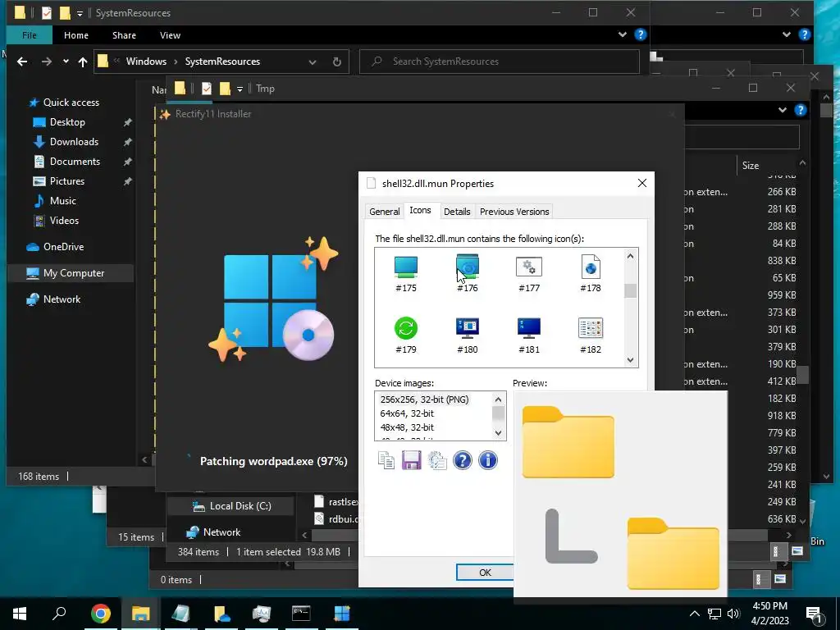Open Command Prompt from the taskbar
The image size is (840, 630).
coord(301,614)
